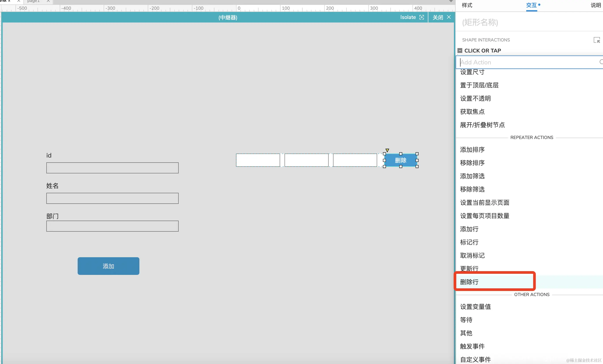Open the 说明 tab

(x=596, y=5)
